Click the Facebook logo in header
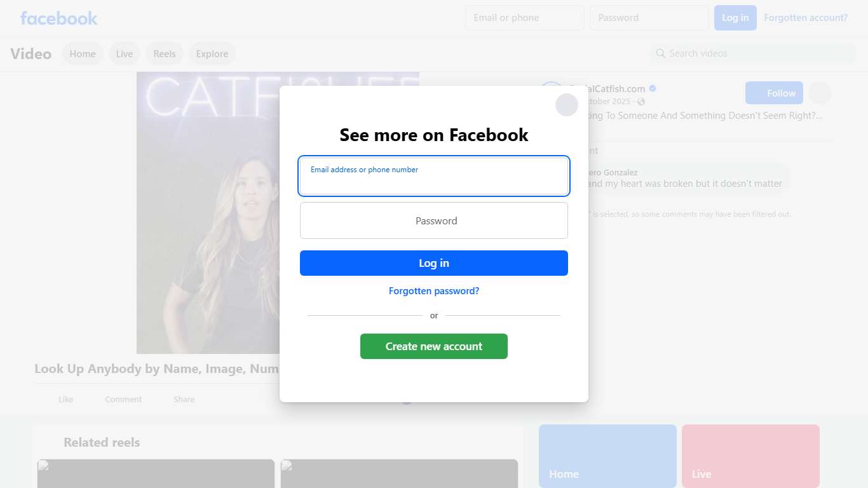Screen dimensions: 868x488 point(58,18)
